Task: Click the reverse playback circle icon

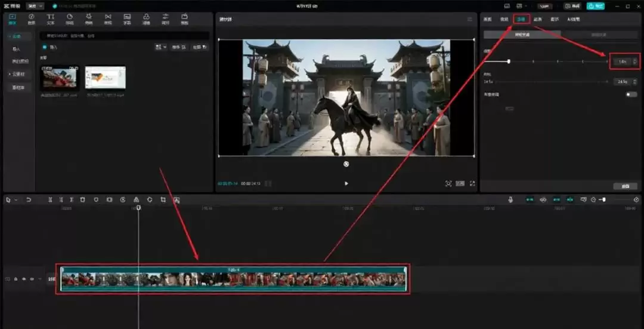Action: point(123,200)
